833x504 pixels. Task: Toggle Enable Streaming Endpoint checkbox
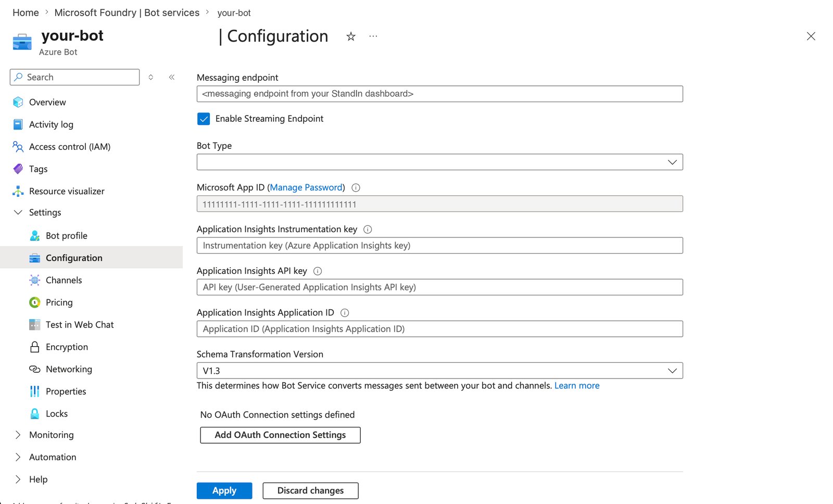204,119
